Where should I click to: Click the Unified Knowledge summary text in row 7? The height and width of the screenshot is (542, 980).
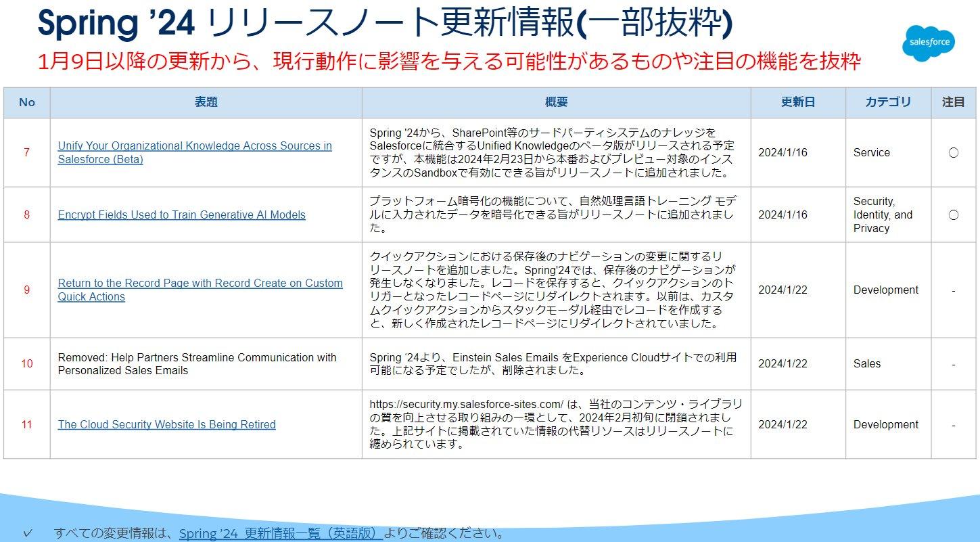coord(552,153)
